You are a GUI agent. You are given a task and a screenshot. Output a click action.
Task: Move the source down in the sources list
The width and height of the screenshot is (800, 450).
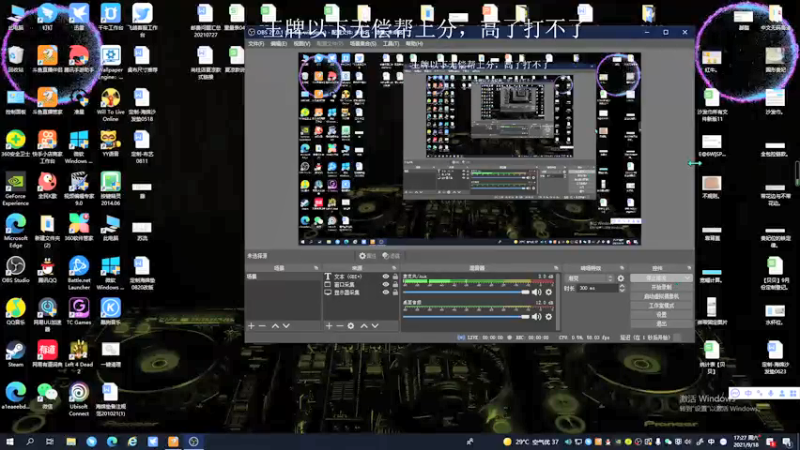[x=375, y=326]
